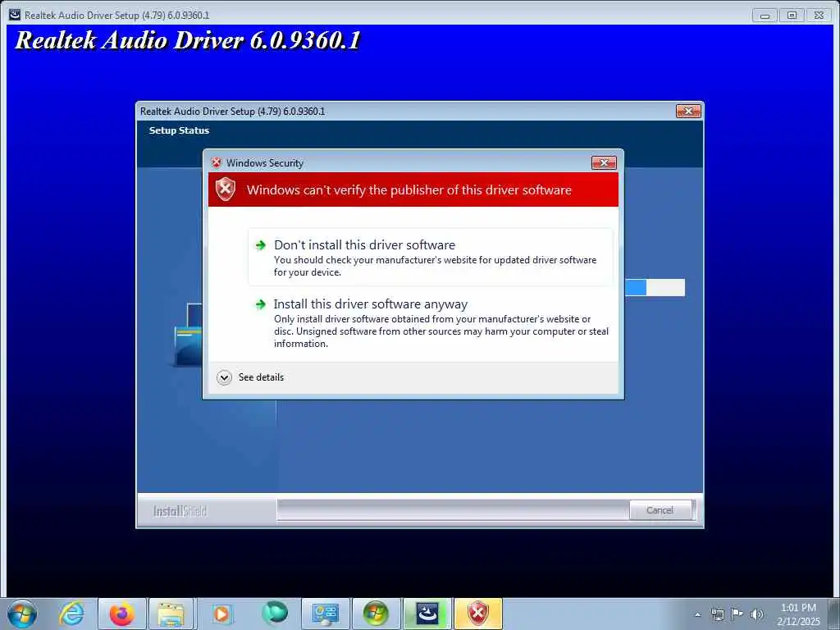
Task: Close the outer Realtek setup window
Action: tap(819, 15)
